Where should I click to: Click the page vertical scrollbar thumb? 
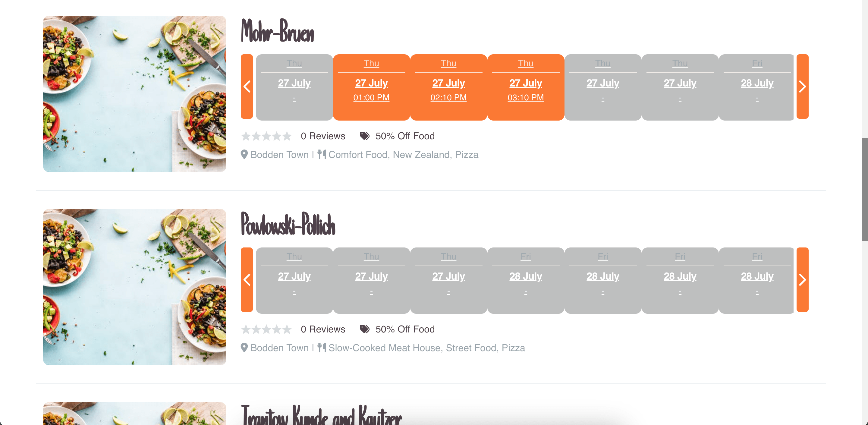pos(865,189)
